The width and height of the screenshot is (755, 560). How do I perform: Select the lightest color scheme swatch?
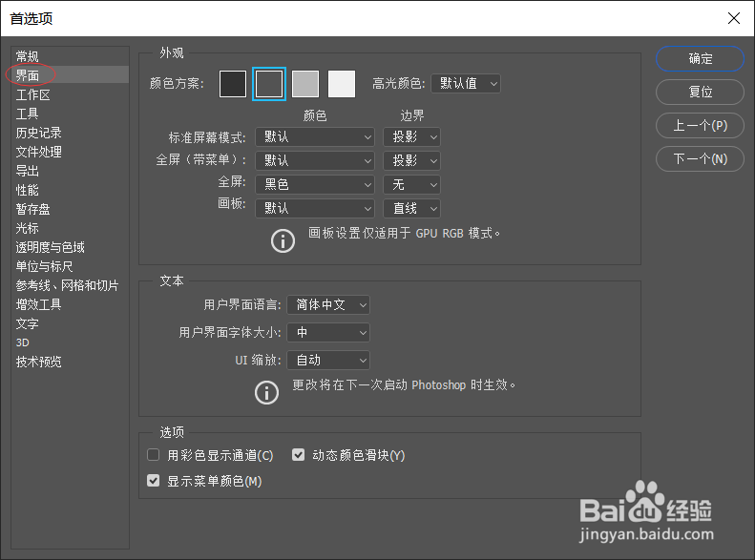[342, 84]
